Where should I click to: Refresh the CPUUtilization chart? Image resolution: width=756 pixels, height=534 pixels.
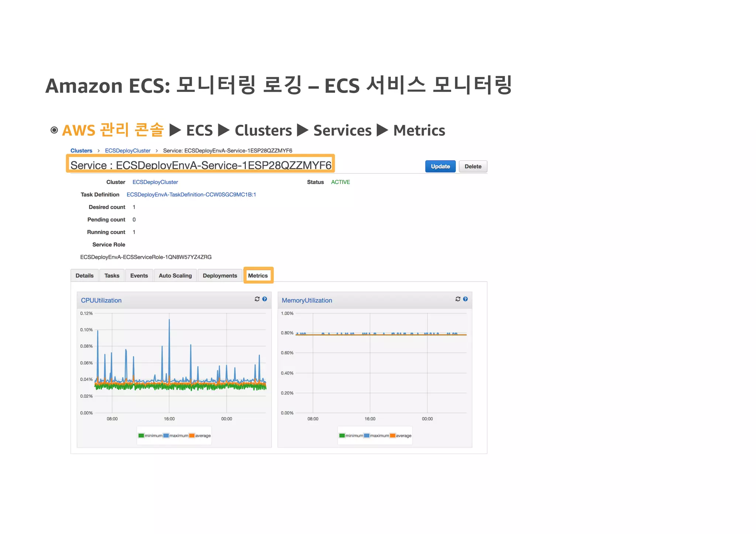(257, 299)
